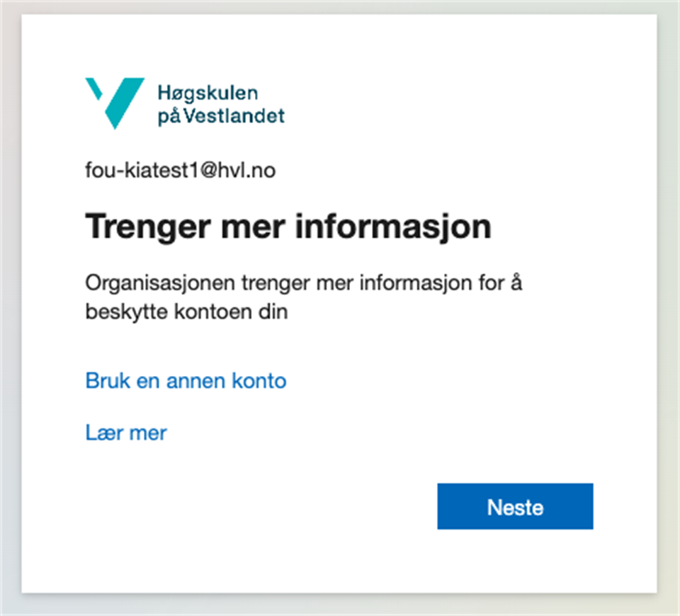
Task: Click the blue Neste button
Action: click(x=515, y=507)
